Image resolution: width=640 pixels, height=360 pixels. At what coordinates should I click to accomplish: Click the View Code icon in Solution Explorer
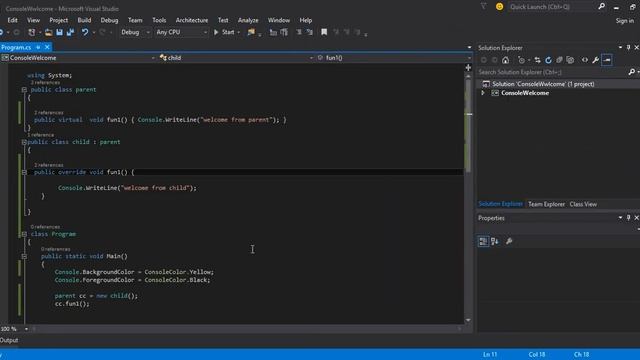pyautogui.click(x=585, y=60)
